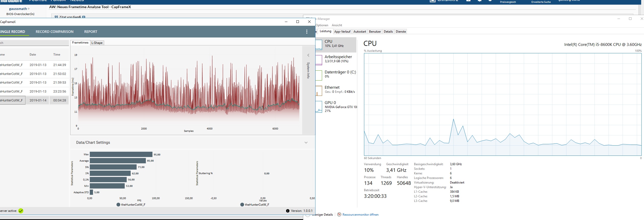Open the Benutzer tab in Task Manager
Viewport: 644px width, 220px height.
(375, 32)
